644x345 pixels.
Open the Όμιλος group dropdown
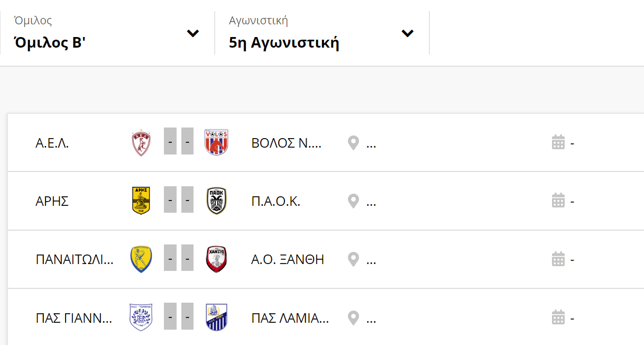click(107, 33)
